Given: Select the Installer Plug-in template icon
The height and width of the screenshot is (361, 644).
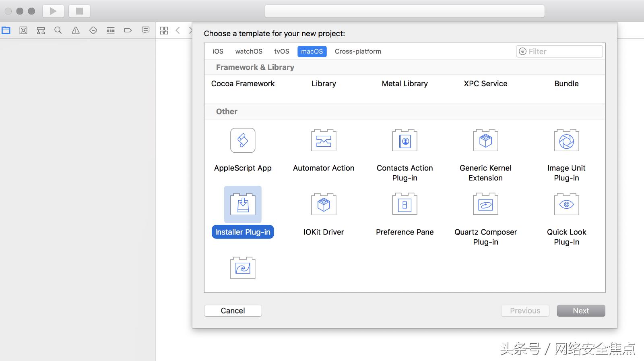Looking at the screenshot, I should (243, 204).
